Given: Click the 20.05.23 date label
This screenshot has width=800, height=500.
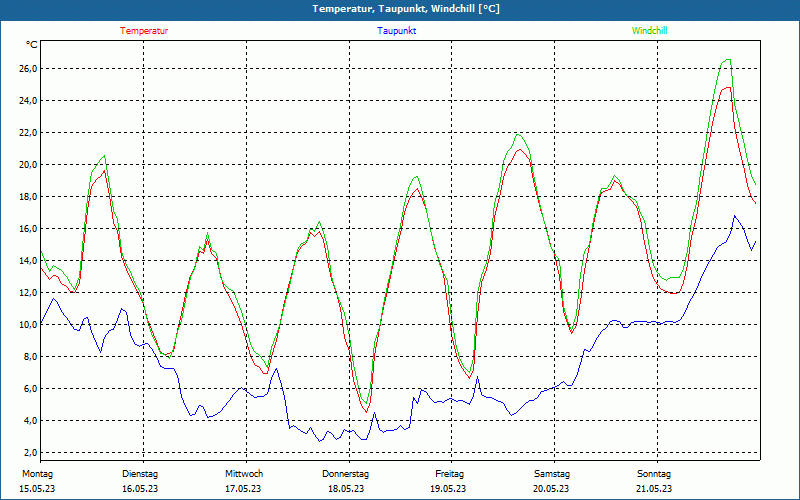Looking at the screenshot, I should (x=551, y=489).
